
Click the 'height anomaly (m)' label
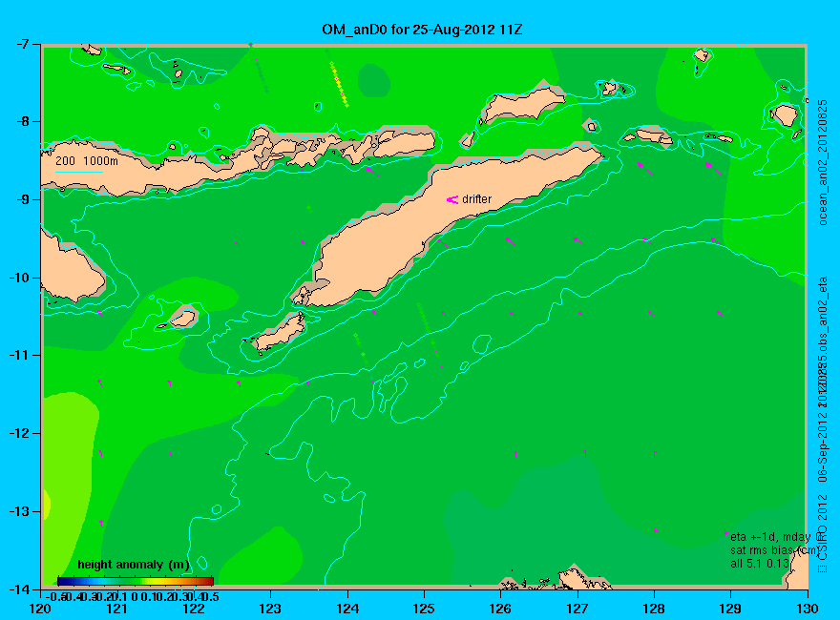point(134,565)
